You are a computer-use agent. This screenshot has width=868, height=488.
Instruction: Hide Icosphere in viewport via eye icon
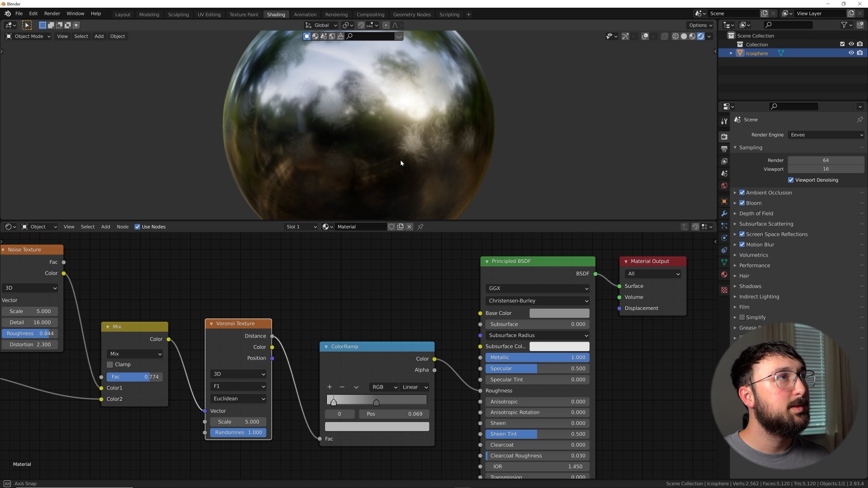click(x=851, y=53)
